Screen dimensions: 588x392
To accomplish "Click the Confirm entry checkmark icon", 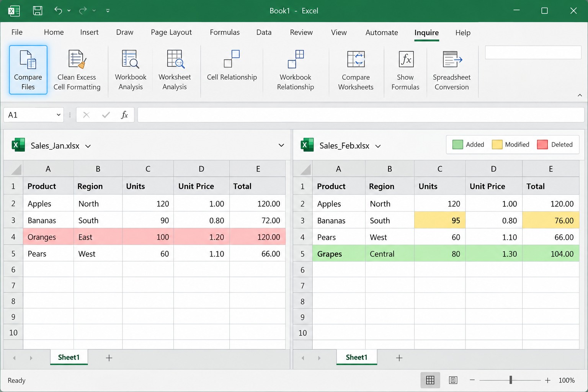I will point(106,115).
